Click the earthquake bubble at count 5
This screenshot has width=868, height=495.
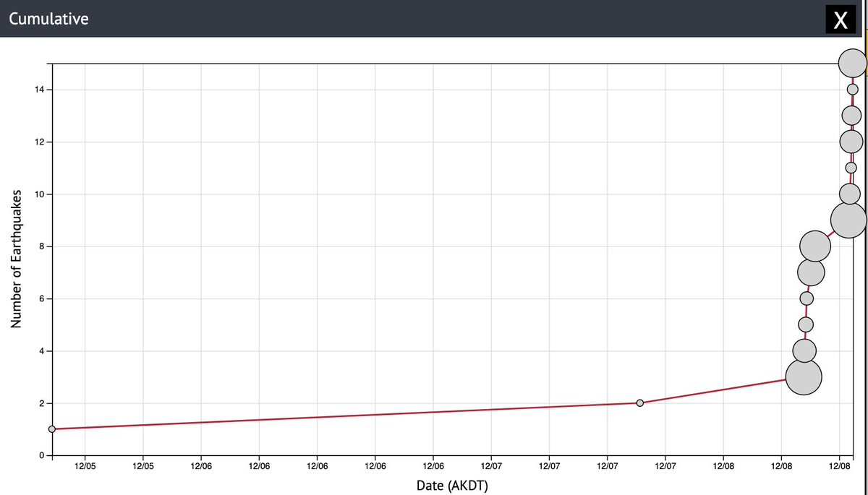806,324
